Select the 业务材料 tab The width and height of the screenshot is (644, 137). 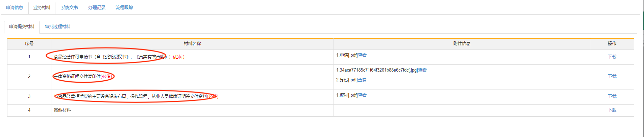point(42,7)
